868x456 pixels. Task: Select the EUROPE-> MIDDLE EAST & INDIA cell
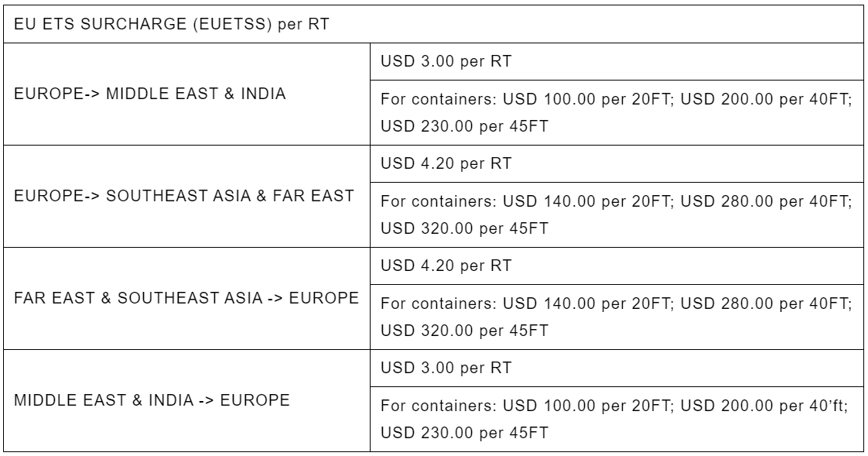click(186, 94)
